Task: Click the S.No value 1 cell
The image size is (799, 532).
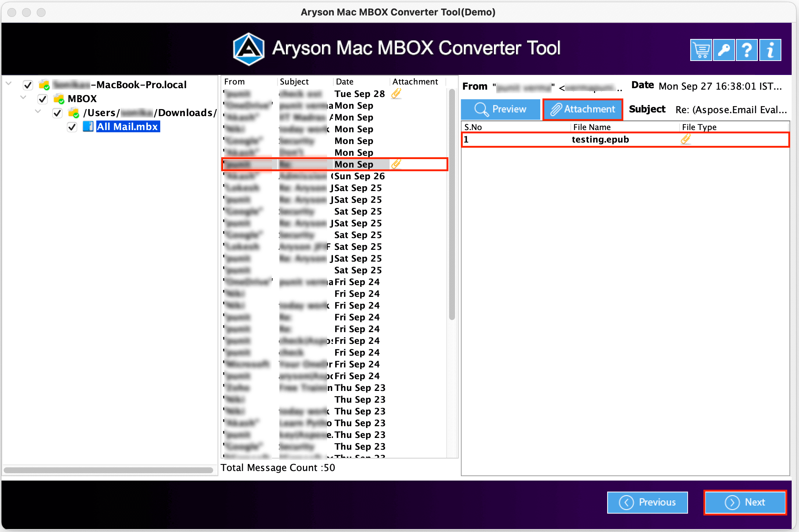Action: [466, 140]
